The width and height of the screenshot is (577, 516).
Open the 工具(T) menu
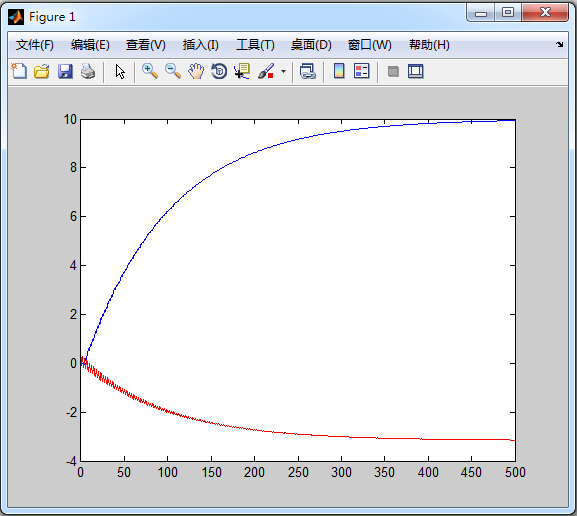click(255, 45)
